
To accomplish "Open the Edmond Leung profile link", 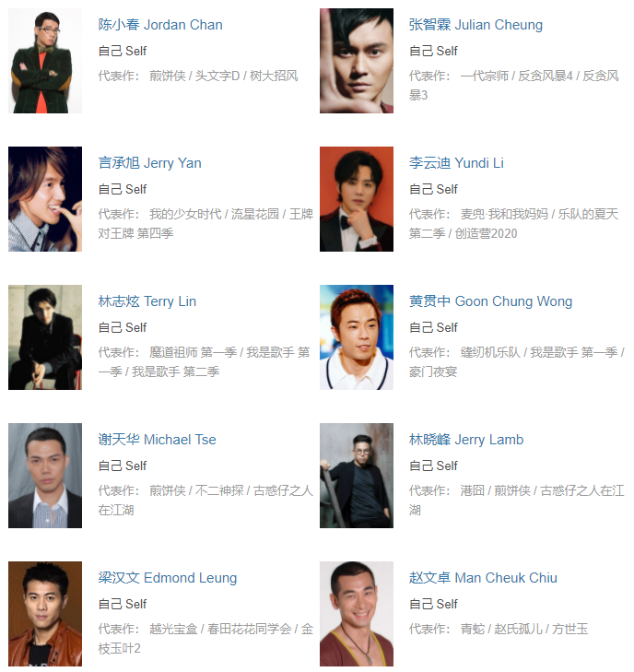I will (x=168, y=578).
